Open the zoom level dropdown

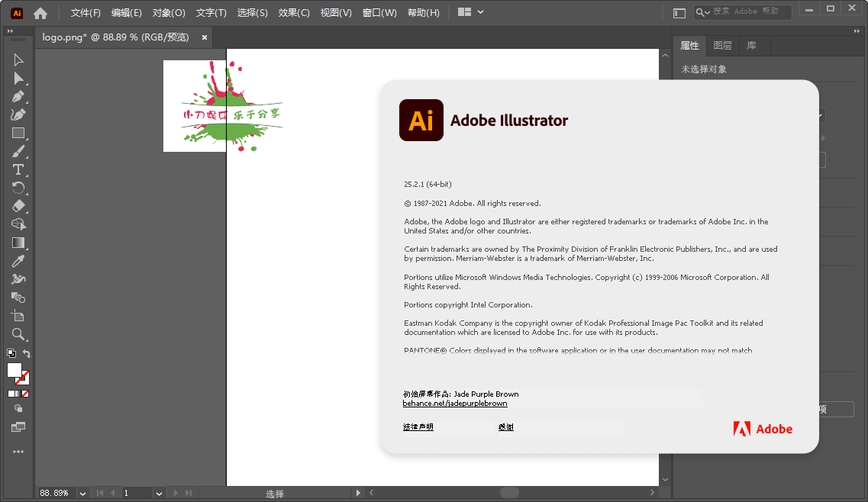click(x=82, y=494)
